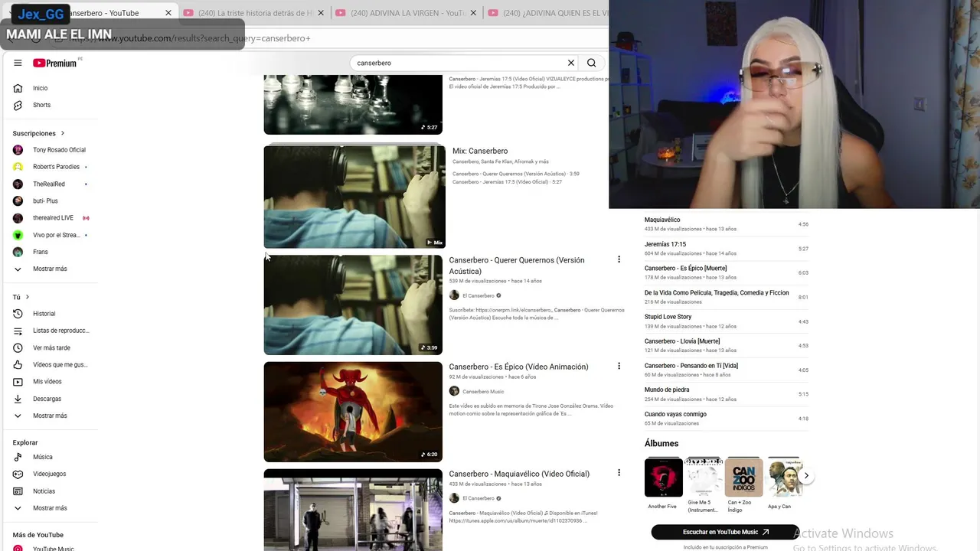Open the YouTube hamburger guide menu

point(18,63)
